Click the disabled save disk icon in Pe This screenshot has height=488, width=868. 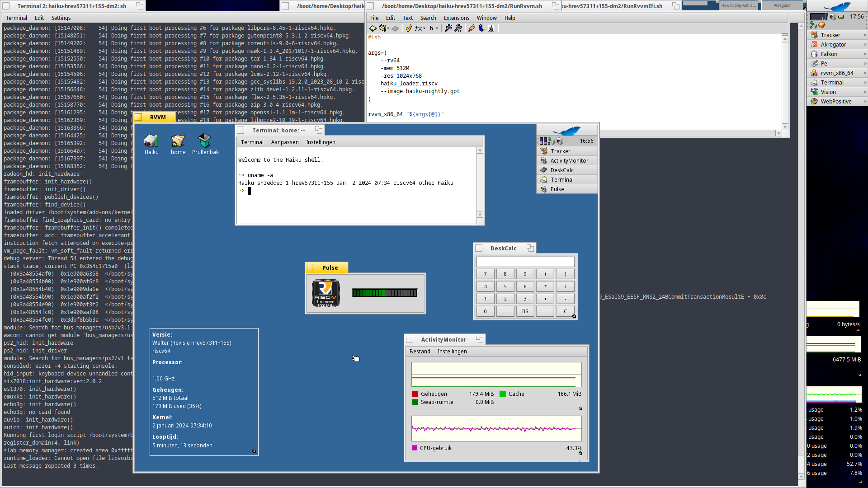[395, 28]
